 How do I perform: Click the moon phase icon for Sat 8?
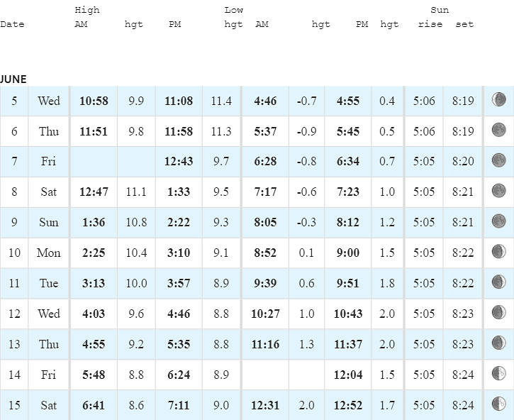click(498, 191)
